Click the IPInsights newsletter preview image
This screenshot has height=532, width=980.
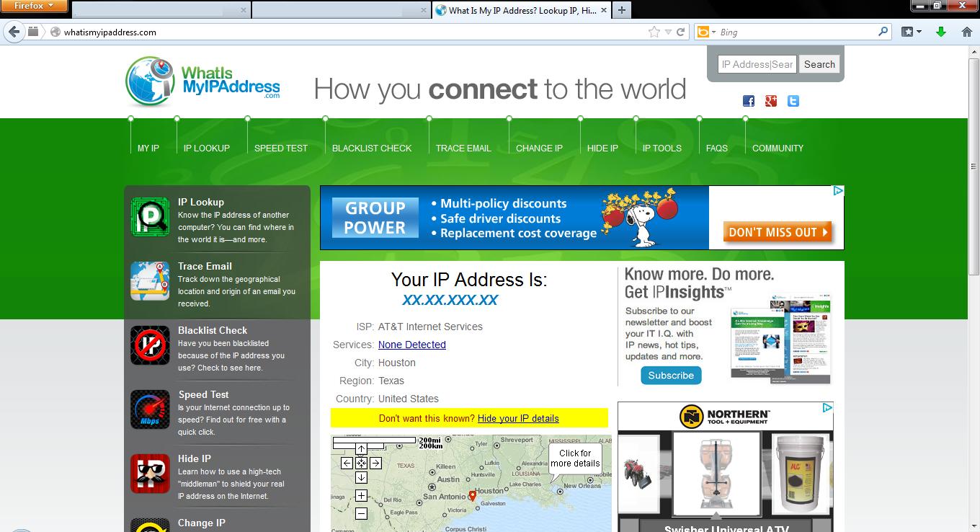click(780, 337)
